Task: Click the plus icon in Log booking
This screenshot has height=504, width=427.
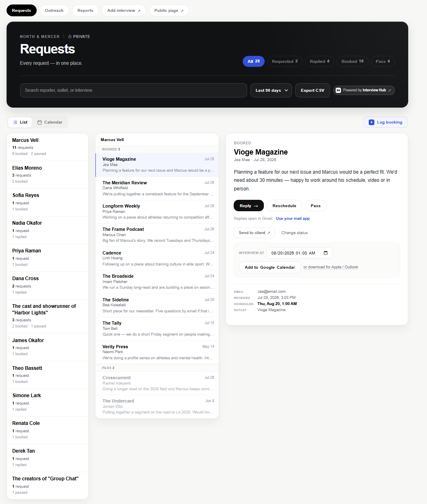Action: click(371, 122)
